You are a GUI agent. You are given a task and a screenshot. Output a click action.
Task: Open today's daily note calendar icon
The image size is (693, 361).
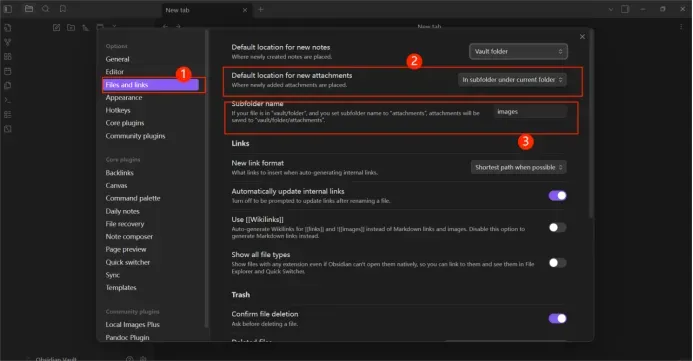coord(8,71)
